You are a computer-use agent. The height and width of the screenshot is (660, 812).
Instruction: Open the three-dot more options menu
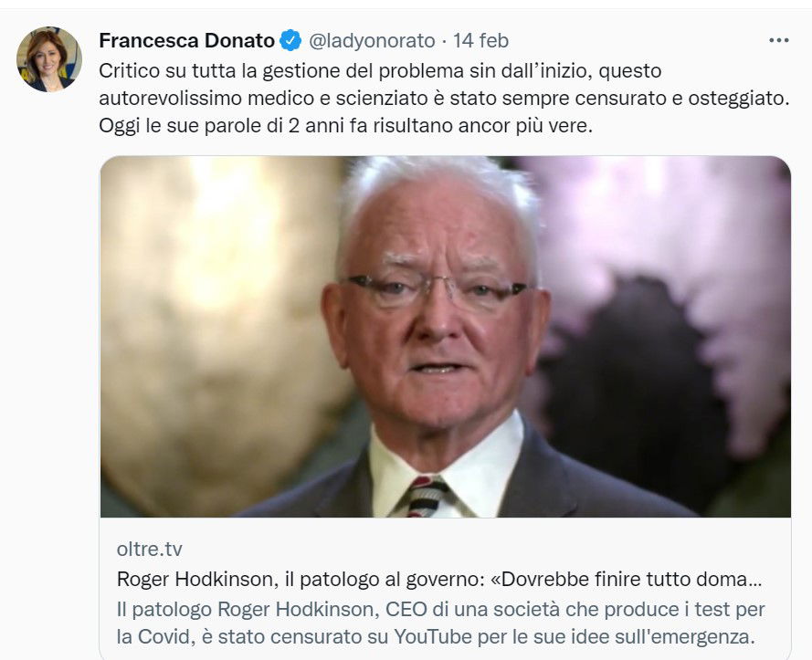click(x=778, y=41)
